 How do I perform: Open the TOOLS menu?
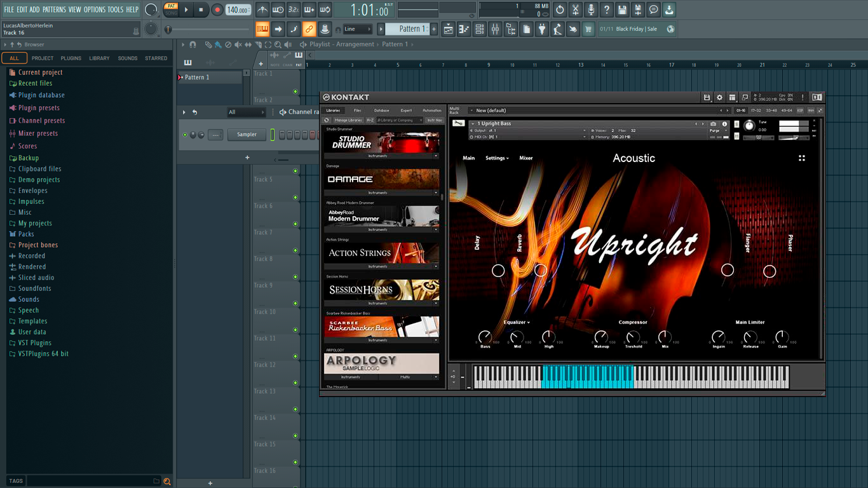(x=116, y=10)
